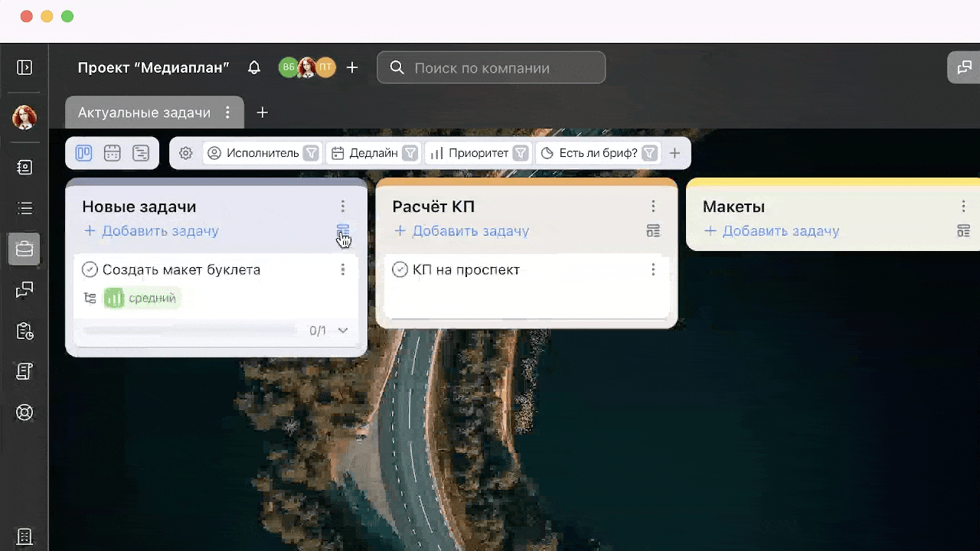Open task Создать макет буклета
980x551 pixels.
pyautogui.click(x=181, y=269)
